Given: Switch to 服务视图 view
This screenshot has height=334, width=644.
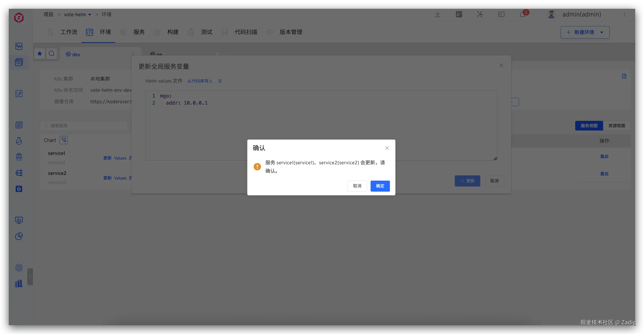Looking at the screenshot, I should pos(589,125).
